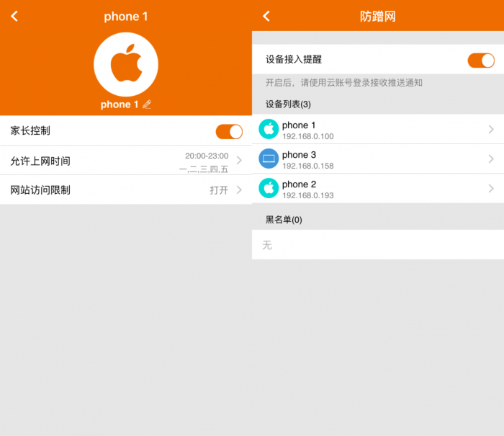Select the 允许上网时间 menu row label
This screenshot has height=436, width=504.
[x=40, y=161]
